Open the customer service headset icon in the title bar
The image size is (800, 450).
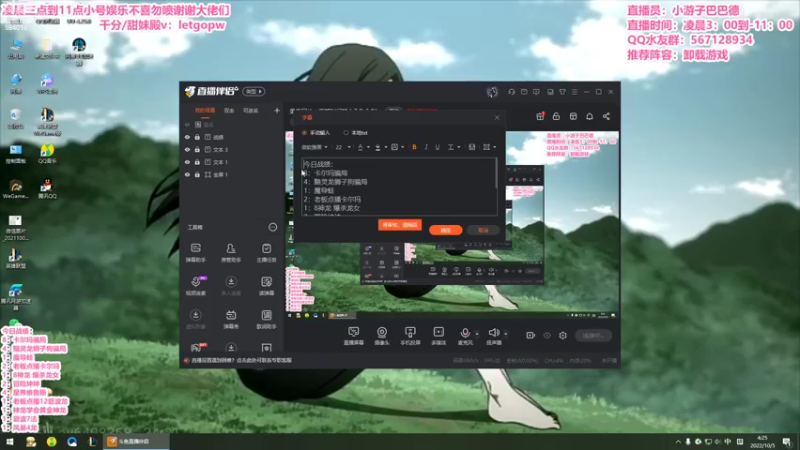point(511,92)
